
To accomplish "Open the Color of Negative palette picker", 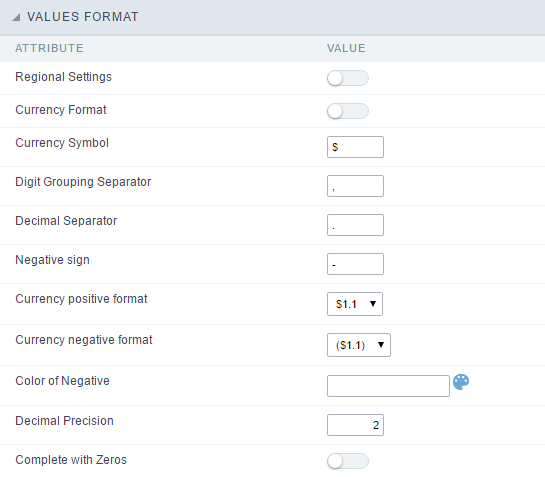I will pyautogui.click(x=461, y=382).
